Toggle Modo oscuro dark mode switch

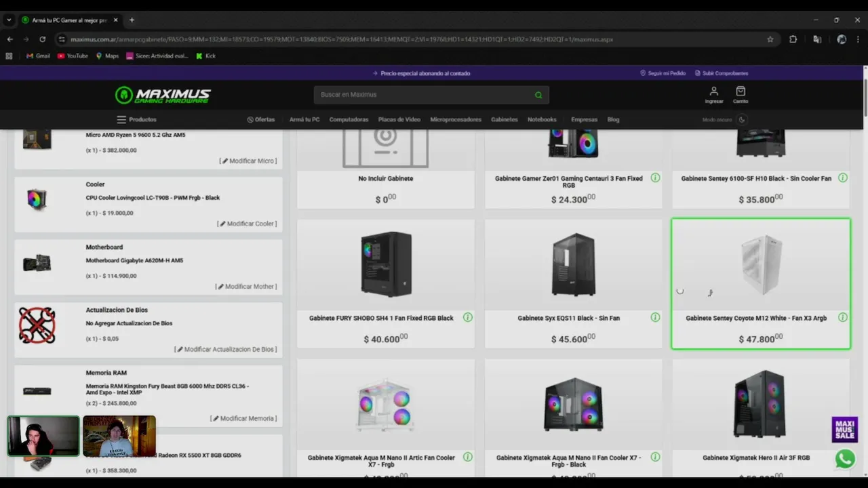pyautogui.click(x=742, y=120)
